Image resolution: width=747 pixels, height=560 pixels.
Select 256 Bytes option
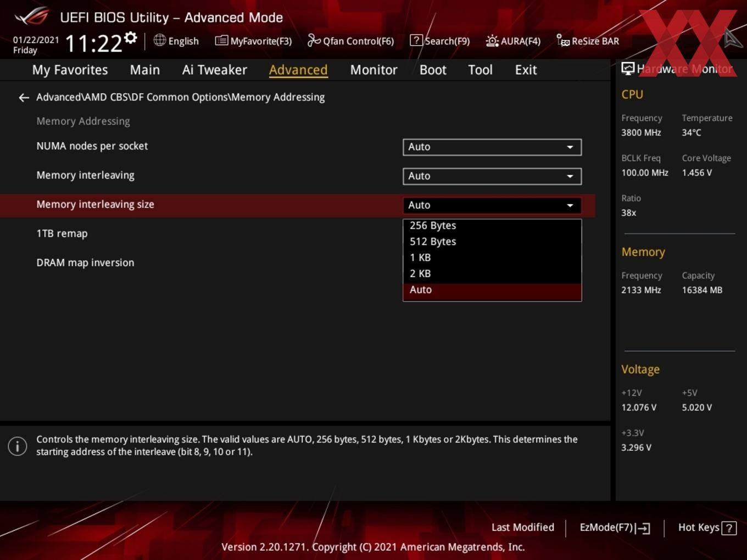(492, 226)
